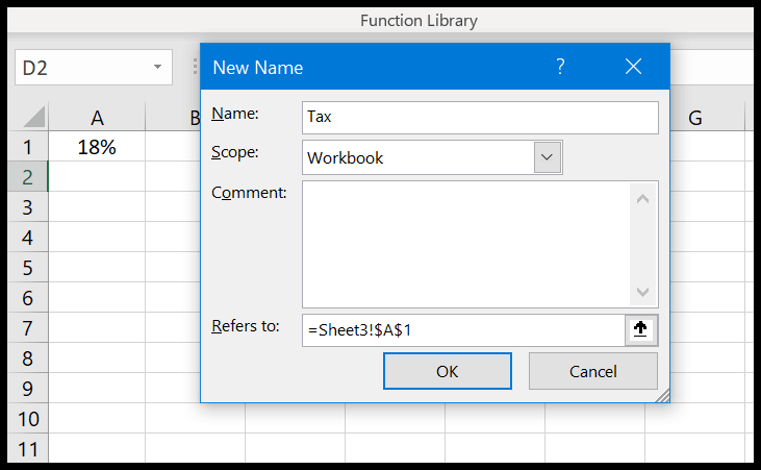This screenshot has height=470, width=761.
Task: Click the Refers to formula field
Action: (x=463, y=330)
